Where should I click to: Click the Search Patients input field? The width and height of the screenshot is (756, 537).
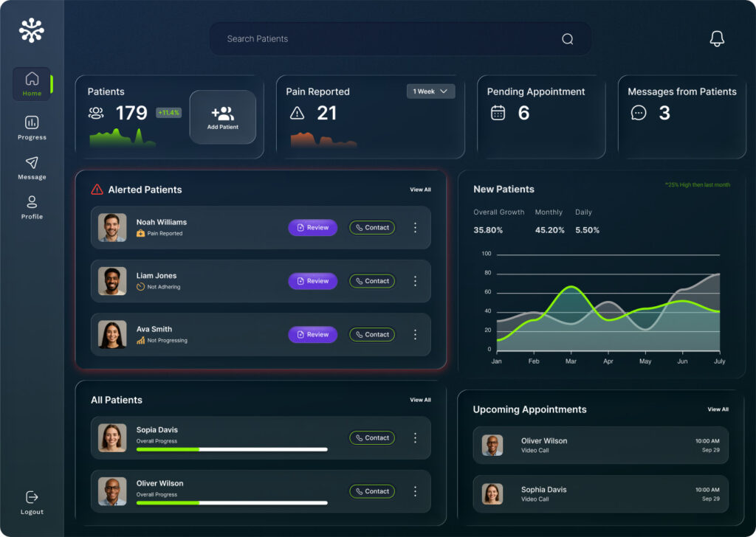tap(384, 39)
